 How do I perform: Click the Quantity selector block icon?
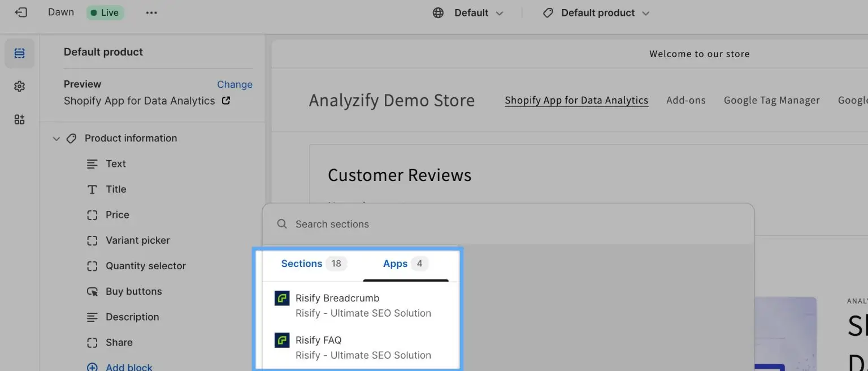pos(92,266)
